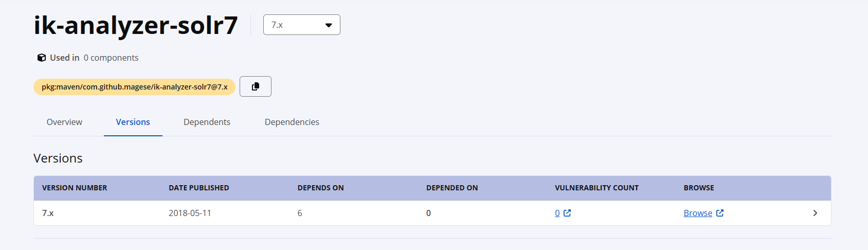Open the Browse link for 7.x

click(698, 213)
